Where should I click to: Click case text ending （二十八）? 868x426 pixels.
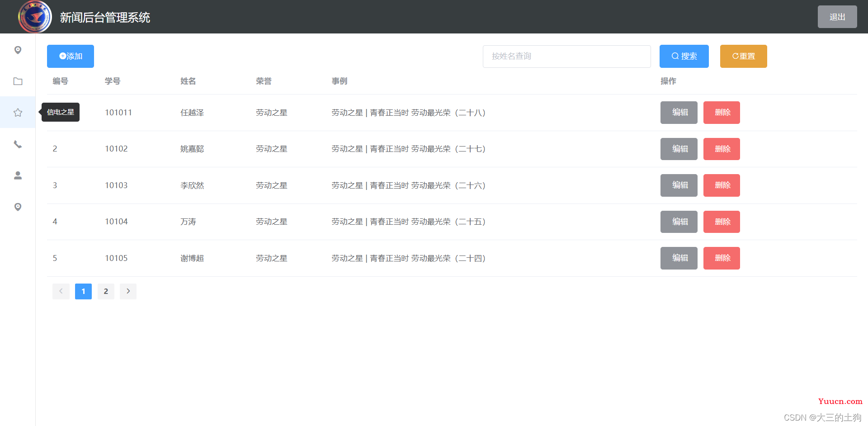[408, 113]
